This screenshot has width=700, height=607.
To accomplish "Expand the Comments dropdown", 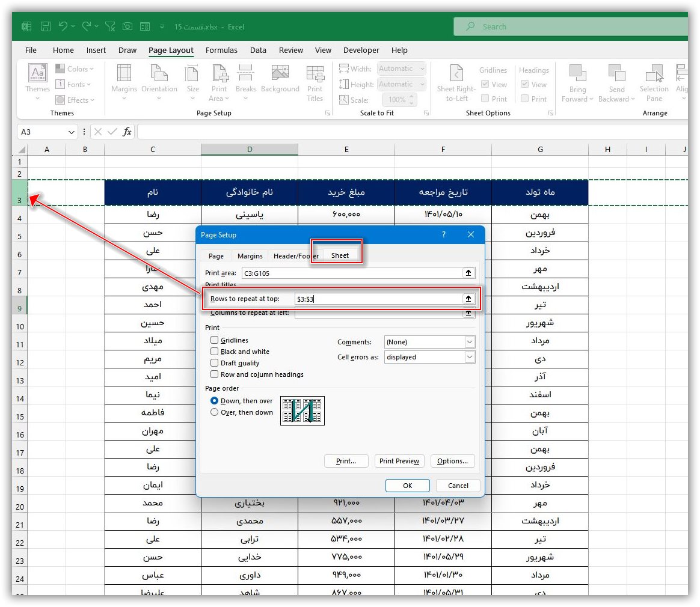I will pyautogui.click(x=470, y=342).
